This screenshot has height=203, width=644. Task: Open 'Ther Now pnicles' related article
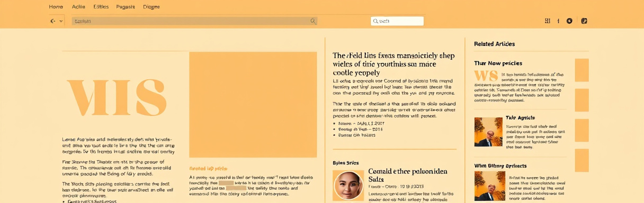498,63
